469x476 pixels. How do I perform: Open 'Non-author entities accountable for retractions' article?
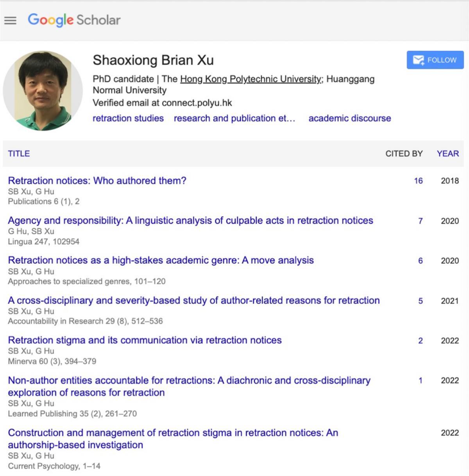189,380
